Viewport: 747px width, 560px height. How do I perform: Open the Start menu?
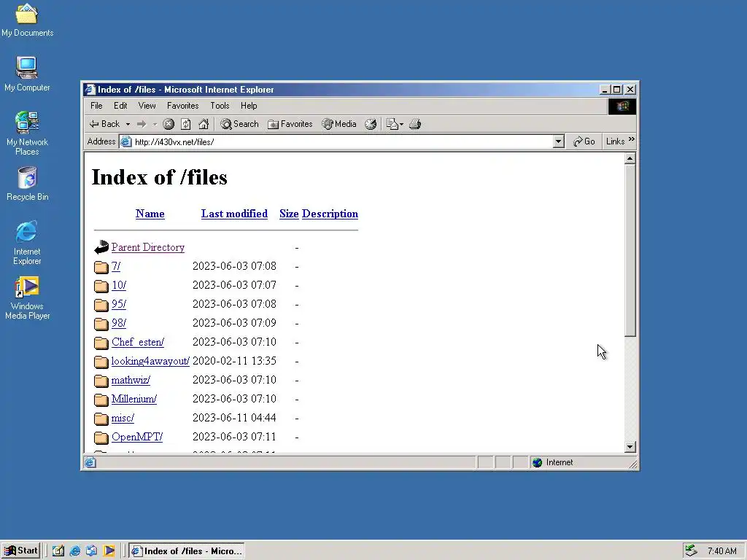(x=20, y=551)
